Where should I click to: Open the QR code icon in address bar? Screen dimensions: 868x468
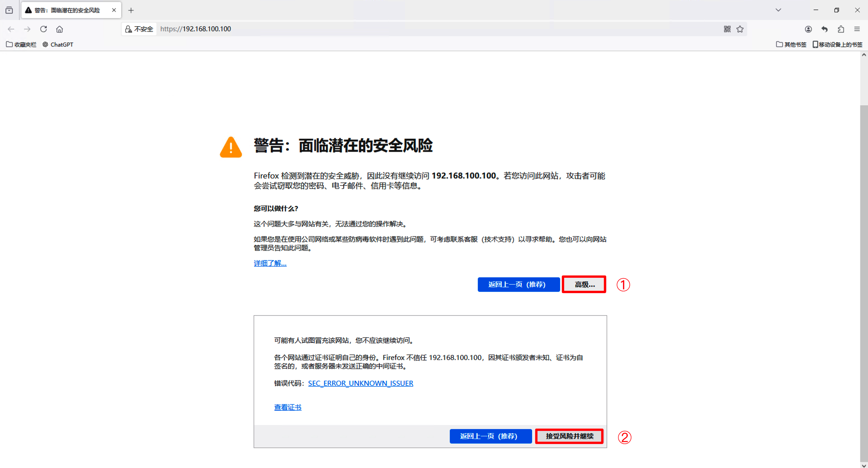727,29
